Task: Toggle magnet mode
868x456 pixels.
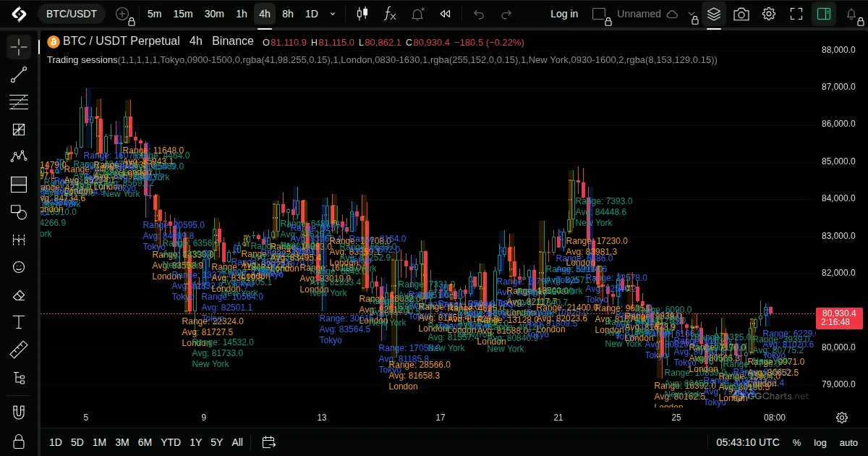Action: pyautogui.click(x=19, y=413)
